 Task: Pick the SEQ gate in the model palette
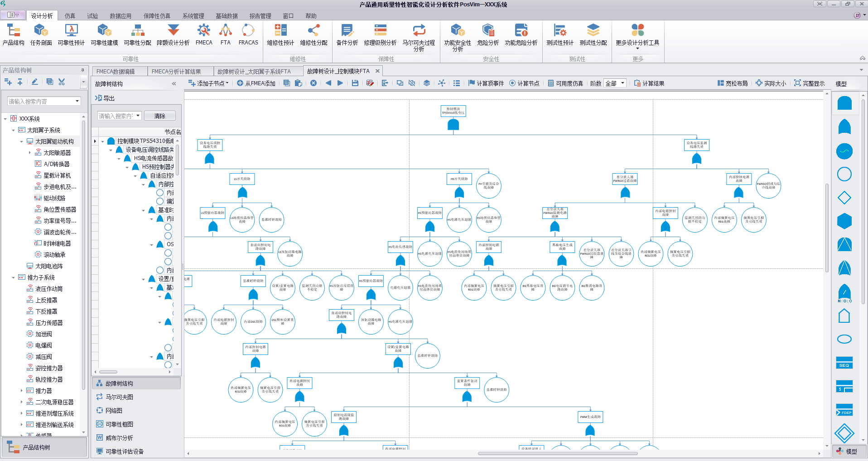[x=844, y=363]
